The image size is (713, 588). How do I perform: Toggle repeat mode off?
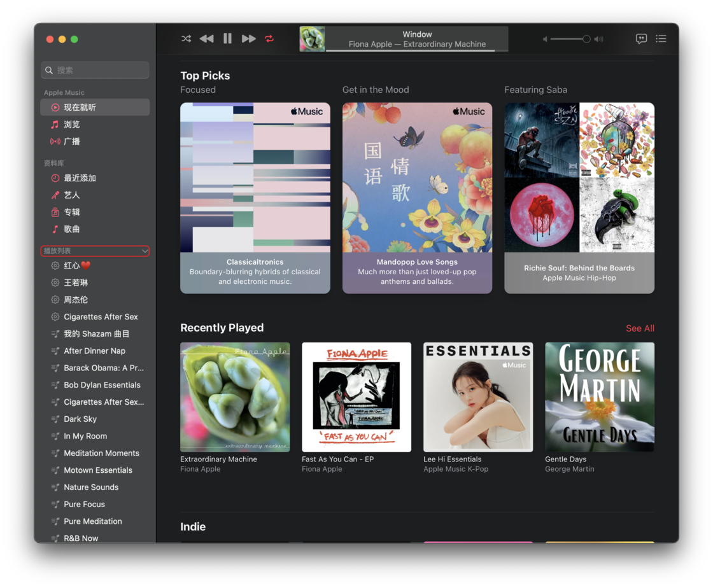click(x=269, y=38)
